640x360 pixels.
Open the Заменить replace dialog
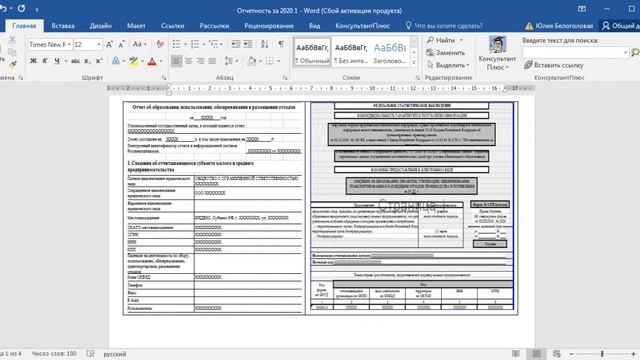click(446, 53)
